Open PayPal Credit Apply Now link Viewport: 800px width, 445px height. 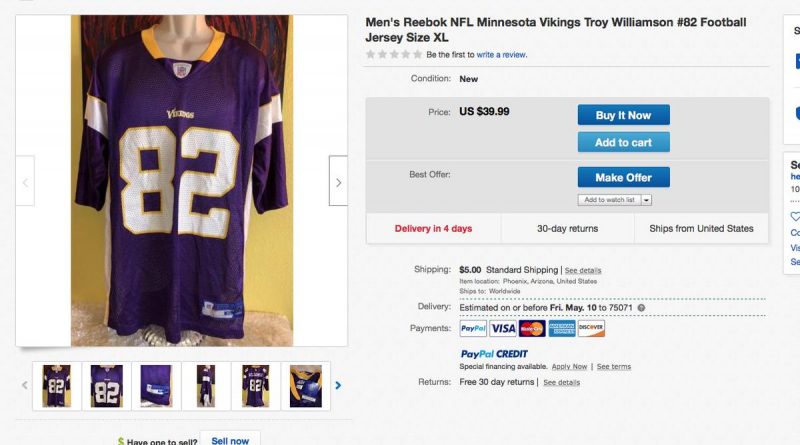coord(569,366)
